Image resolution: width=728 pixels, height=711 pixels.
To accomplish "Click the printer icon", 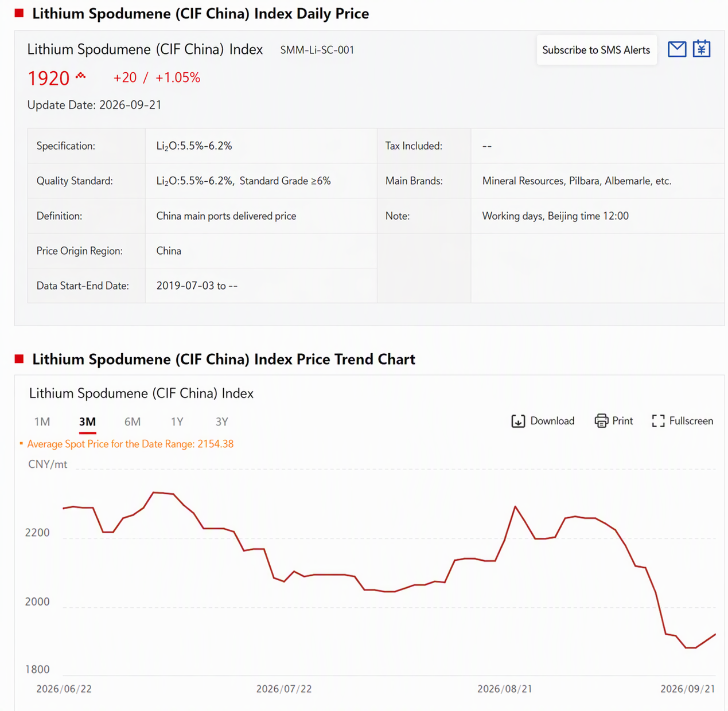I will click(601, 421).
